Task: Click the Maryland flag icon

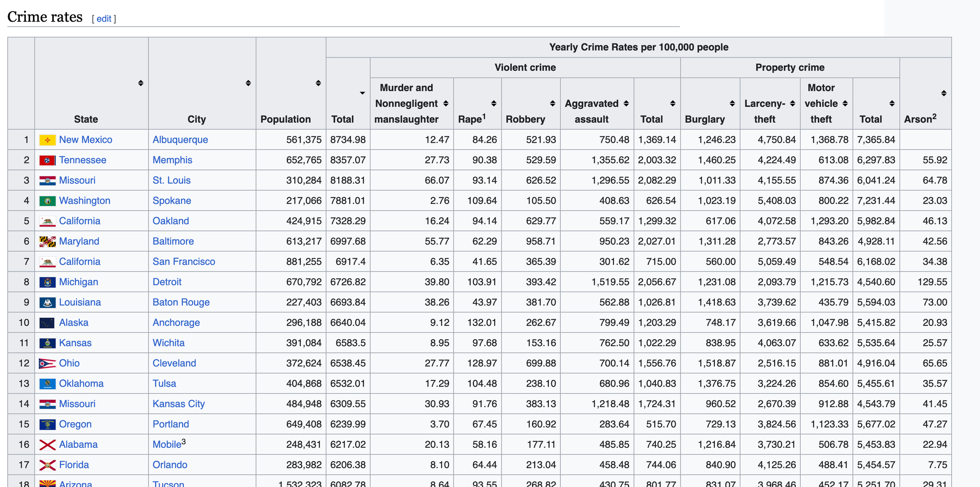Action: click(47, 242)
